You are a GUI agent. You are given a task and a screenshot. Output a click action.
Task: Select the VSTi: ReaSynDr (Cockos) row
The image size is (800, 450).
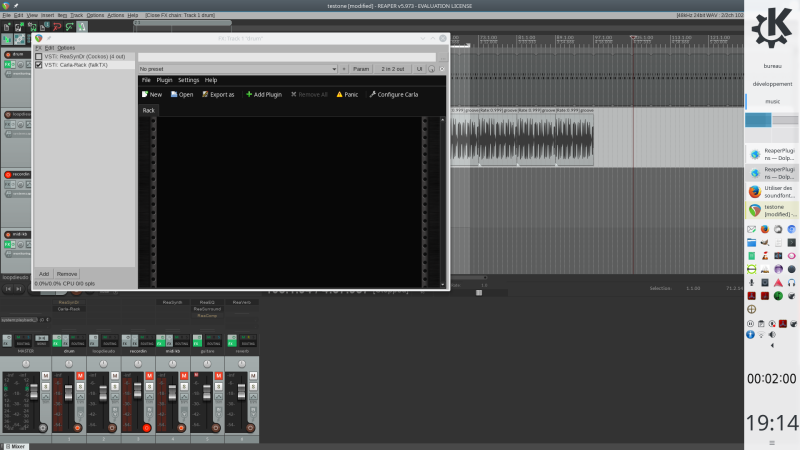[84, 57]
